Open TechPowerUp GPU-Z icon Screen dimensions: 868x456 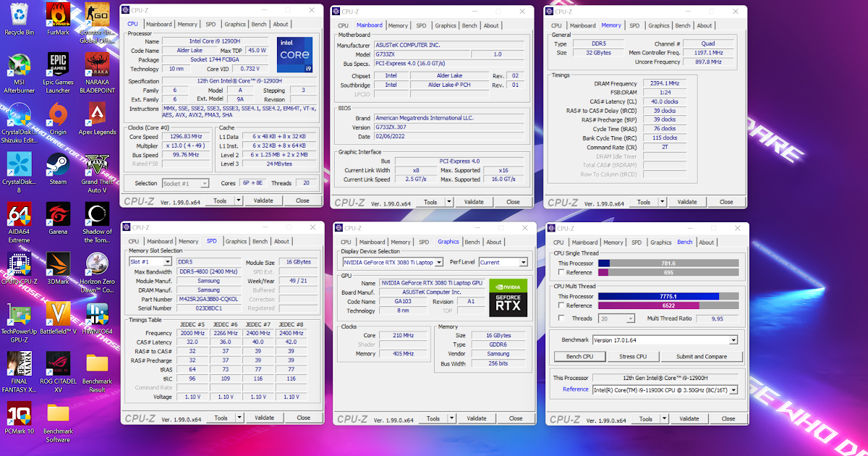pos(19,322)
